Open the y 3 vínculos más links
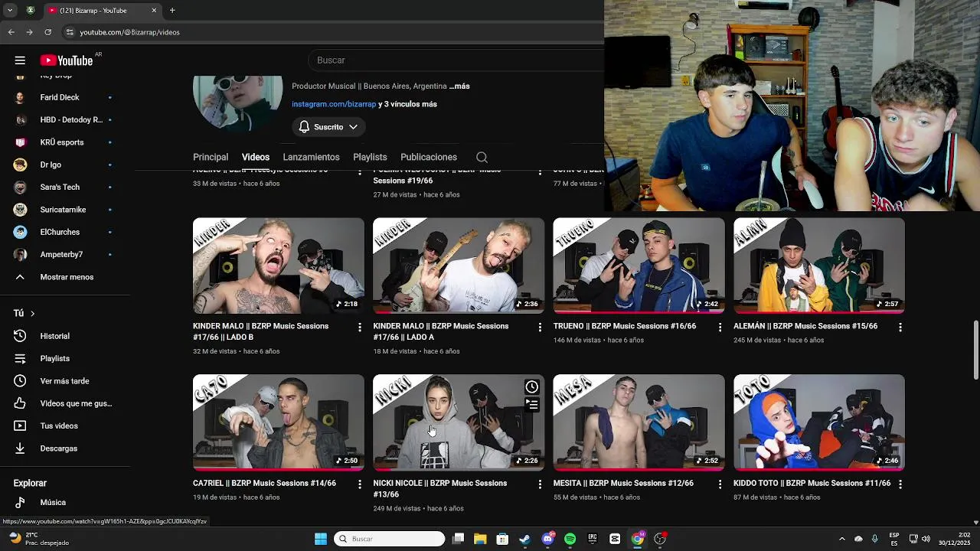 (408, 104)
